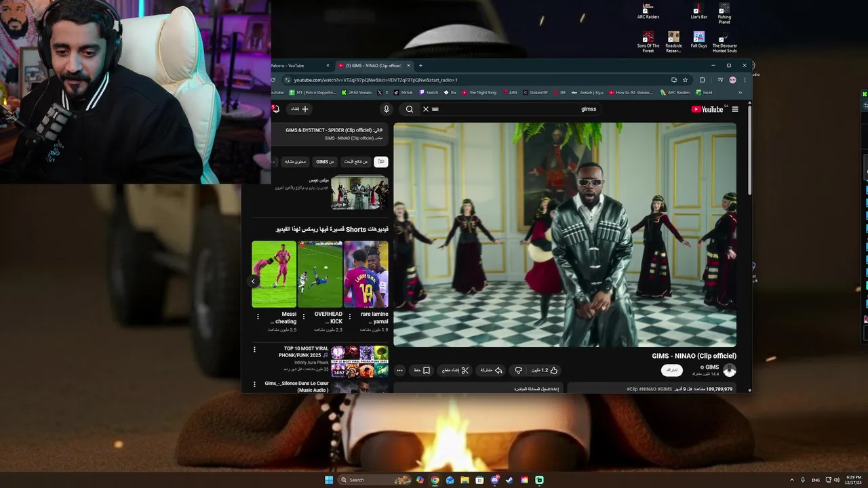Image resolution: width=868 pixels, height=488 pixels.
Task: Close the GIMS - NINAO tab
Action: (x=408, y=66)
